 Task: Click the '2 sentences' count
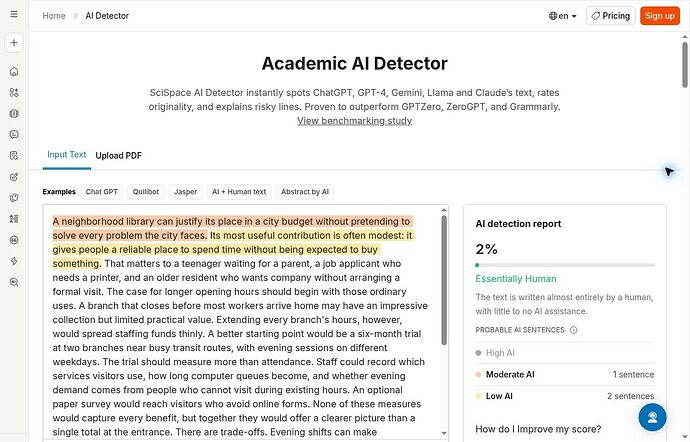631,396
